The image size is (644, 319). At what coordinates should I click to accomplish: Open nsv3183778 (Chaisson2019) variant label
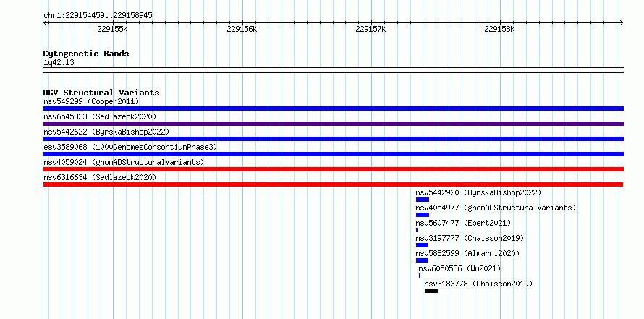point(478,284)
